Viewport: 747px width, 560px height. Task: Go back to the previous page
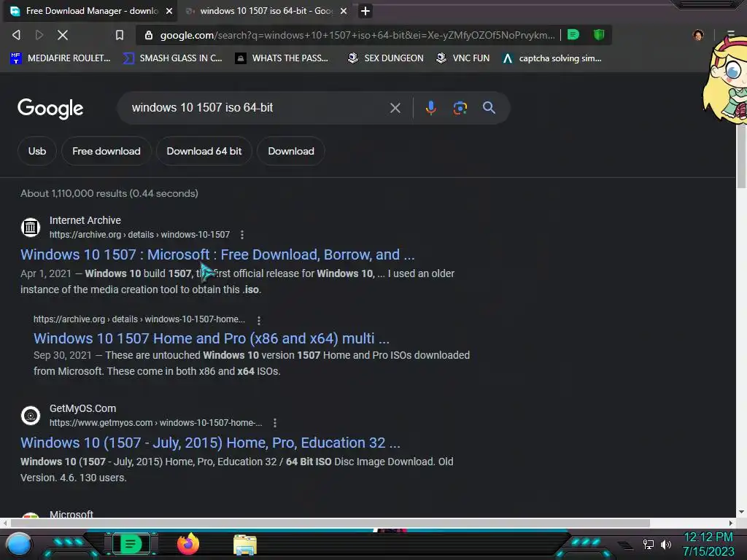(16, 35)
